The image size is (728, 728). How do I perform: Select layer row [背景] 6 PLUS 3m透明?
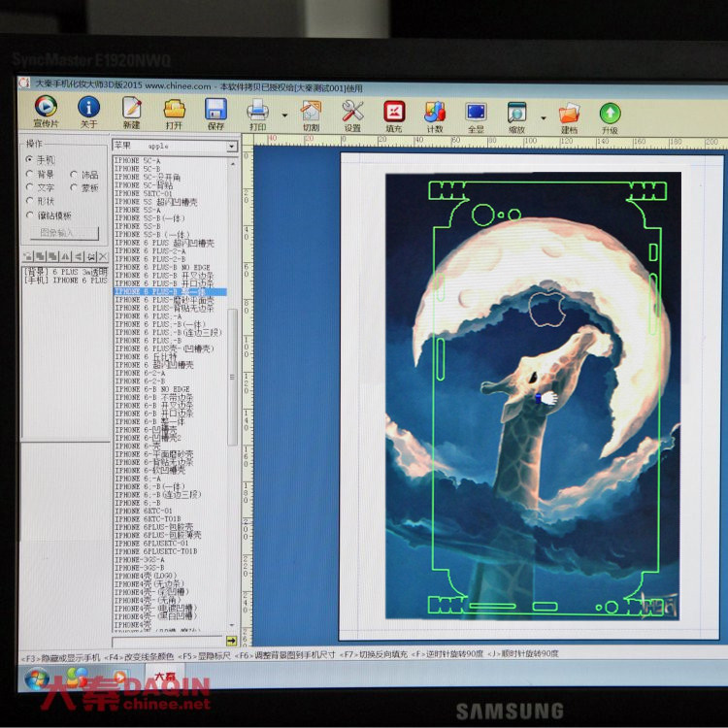(x=65, y=271)
